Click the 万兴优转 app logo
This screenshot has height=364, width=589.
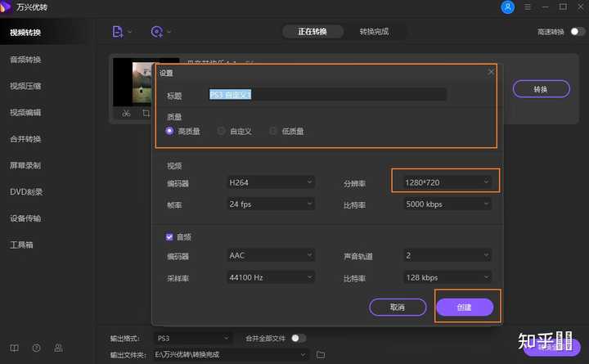tap(5, 7)
